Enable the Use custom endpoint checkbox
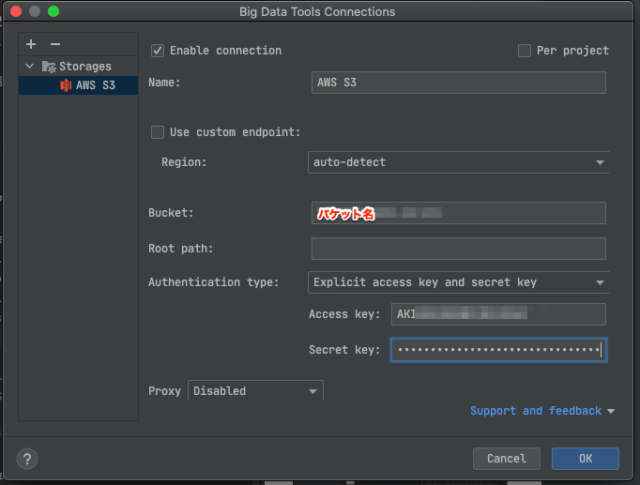This screenshot has width=640, height=485. pyautogui.click(x=158, y=132)
